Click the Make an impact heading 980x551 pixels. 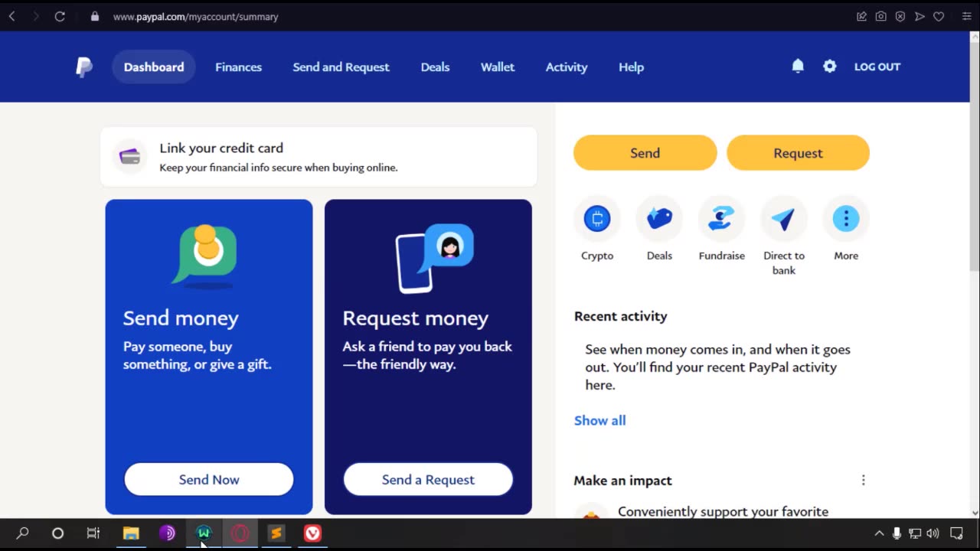point(622,481)
